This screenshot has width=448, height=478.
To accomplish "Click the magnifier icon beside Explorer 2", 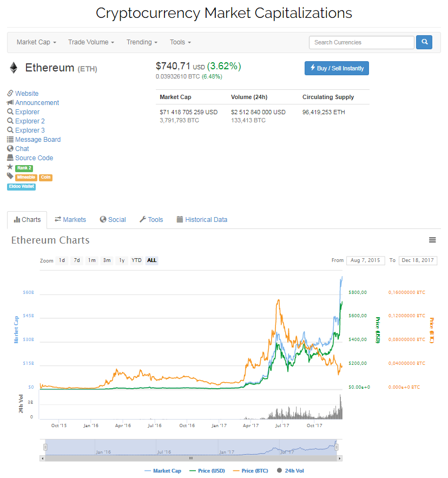I will (10, 121).
